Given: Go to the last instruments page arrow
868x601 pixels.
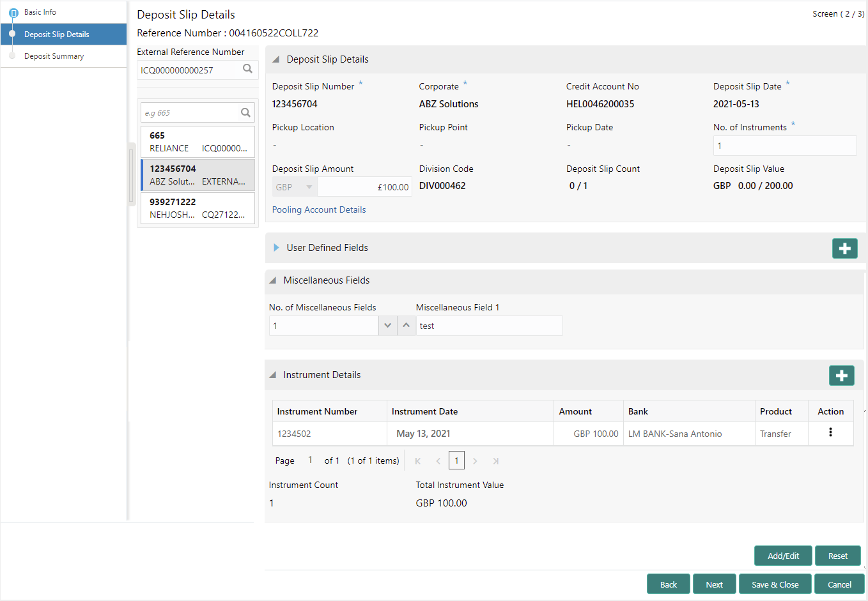Looking at the screenshot, I should [x=495, y=461].
